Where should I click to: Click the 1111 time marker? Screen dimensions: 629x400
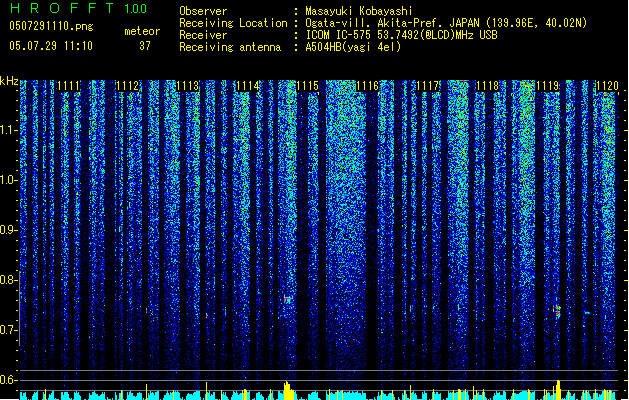tap(68, 86)
